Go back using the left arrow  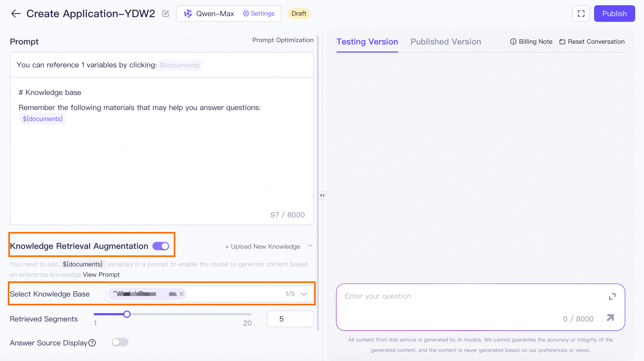16,14
